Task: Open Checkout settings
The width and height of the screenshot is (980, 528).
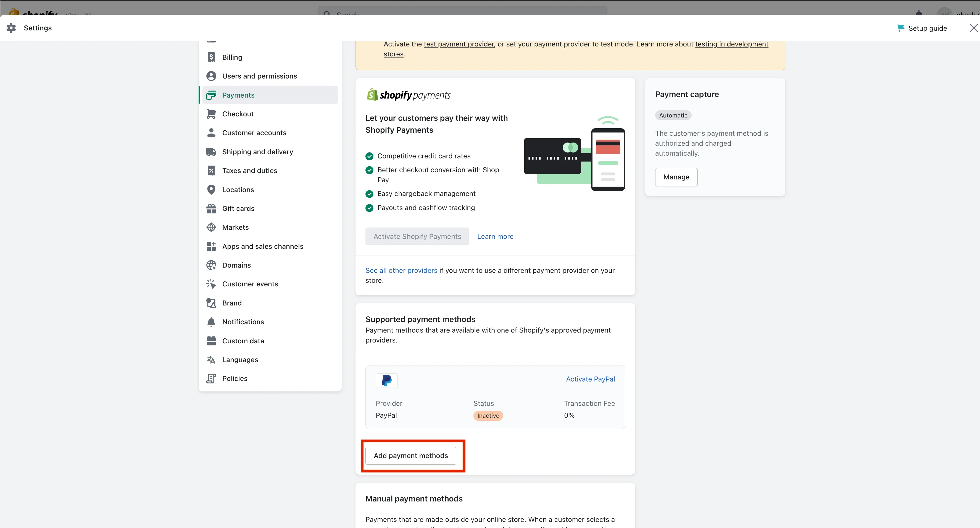Action: tap(270, 114)
